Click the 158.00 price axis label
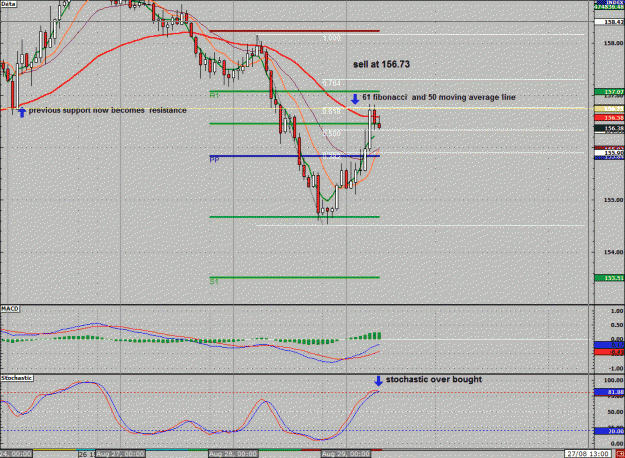This screenshot has width=625, height=458. [613, 43]
